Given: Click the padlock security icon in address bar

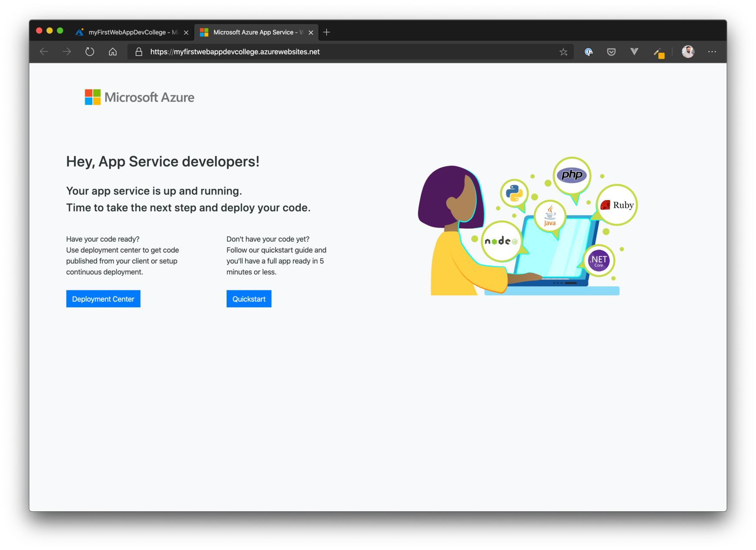Looking at the screenshot, I should click(139, 52).
